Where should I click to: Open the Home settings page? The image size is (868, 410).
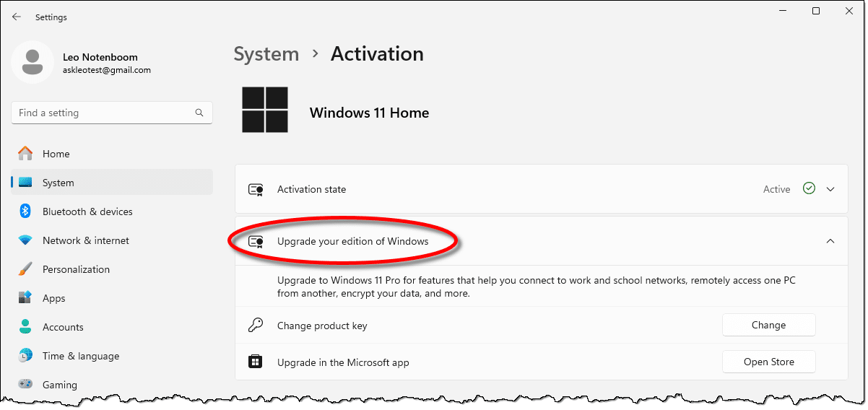(56, 154)
